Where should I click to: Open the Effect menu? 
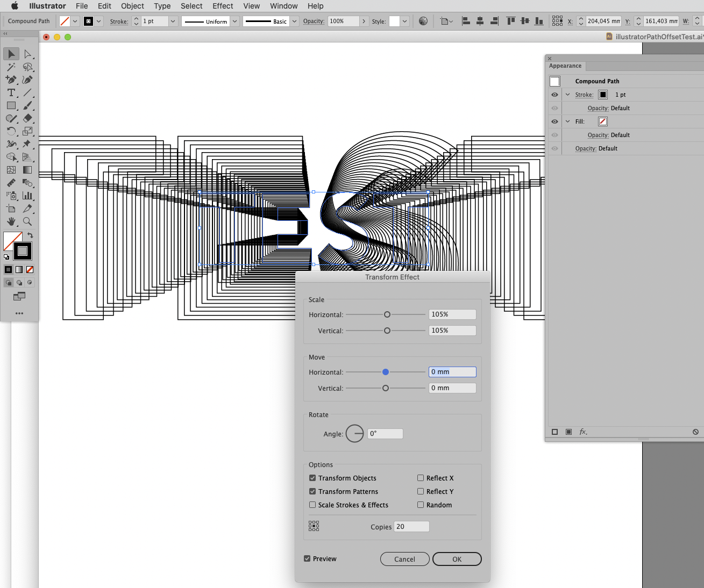tap(223, 6)
